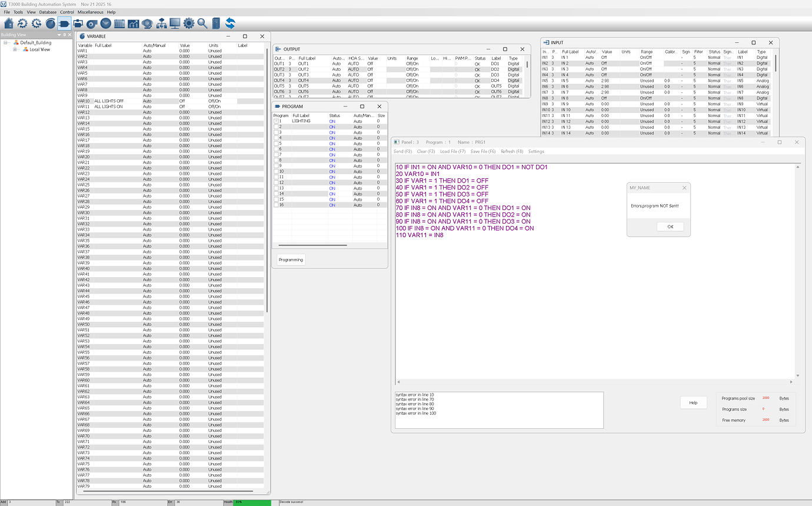Screen dimensions: 812x506
Task: Open the Building/Home view icon
Action: click(x=8, y=23)
